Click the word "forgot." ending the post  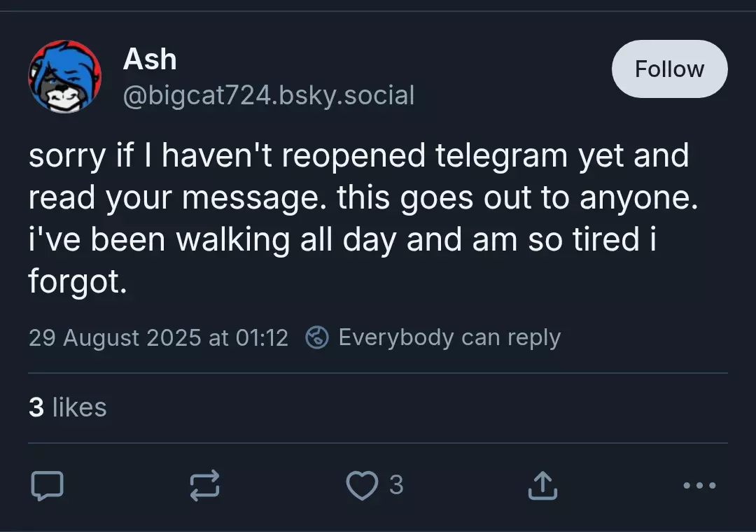click(78, 282)
